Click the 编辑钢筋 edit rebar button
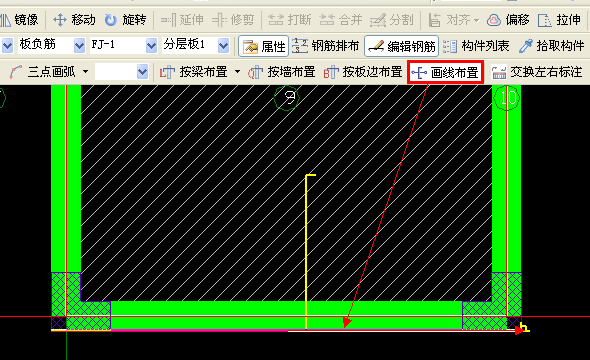590x360 pixels. [x=401, y=46]
